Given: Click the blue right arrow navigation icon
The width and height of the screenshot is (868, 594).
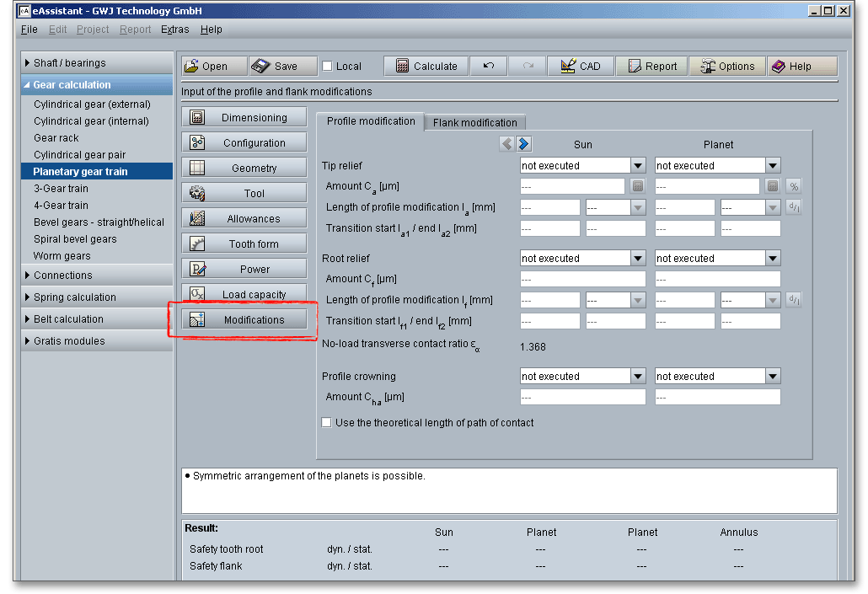Looking at the screenshot, I should point(524,144).
